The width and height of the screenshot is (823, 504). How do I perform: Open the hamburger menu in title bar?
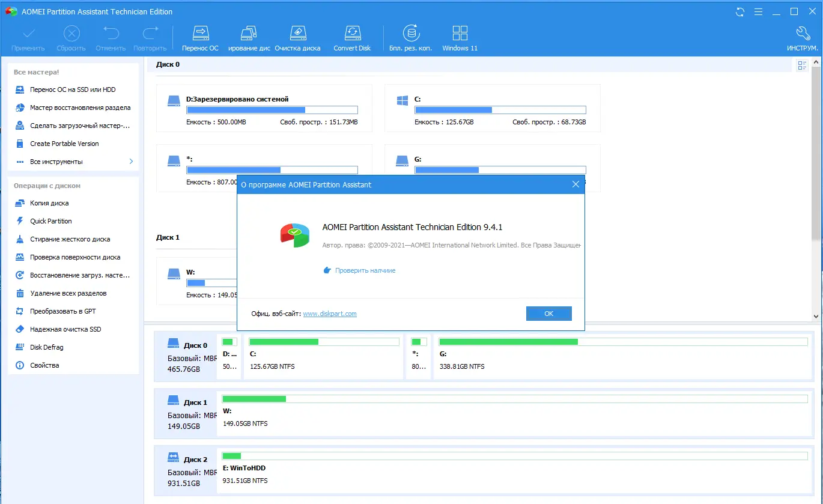[758, 11]
